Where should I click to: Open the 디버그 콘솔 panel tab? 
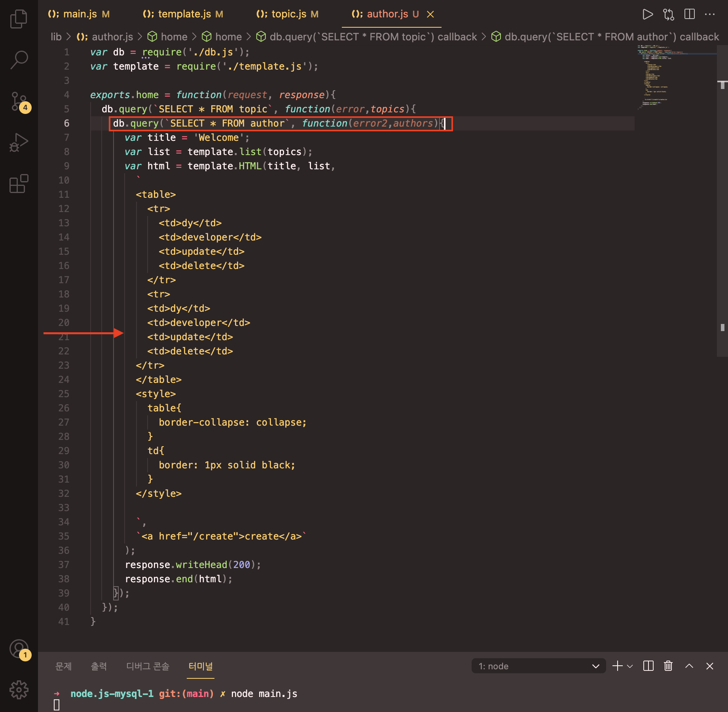click(148, 666)
